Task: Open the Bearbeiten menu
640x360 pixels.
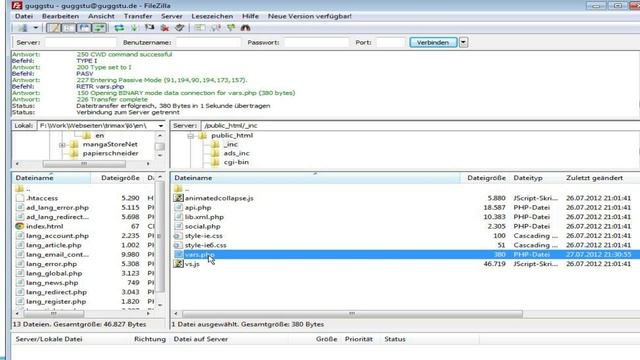Action: [x=60, y=16]
